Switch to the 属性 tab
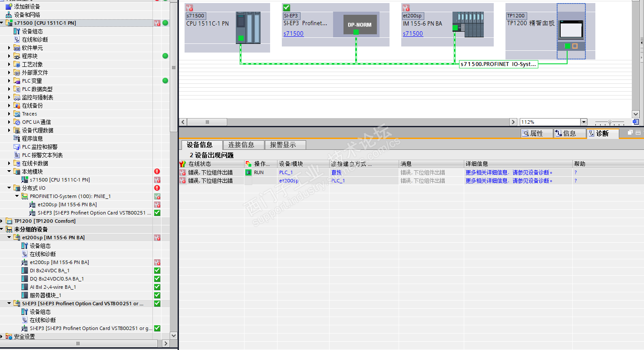This screenshot has width=644, height=350. coord(537,133)
